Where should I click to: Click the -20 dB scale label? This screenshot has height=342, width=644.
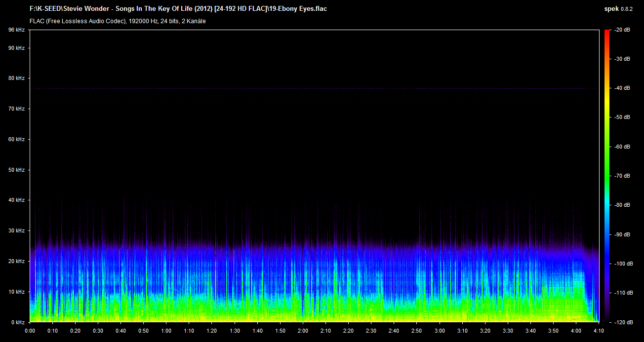tap(622, 30)
